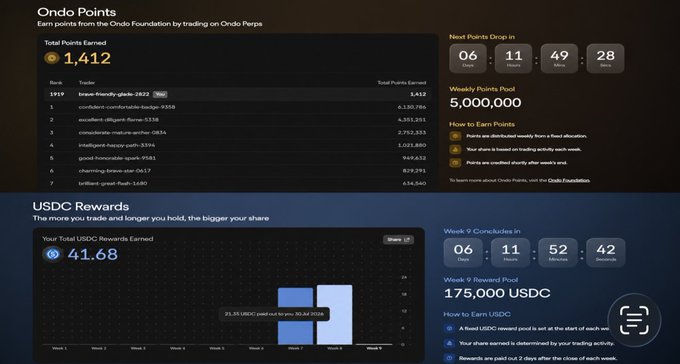Click the 1,021,880 points value
Screen dimensions: 680x364
(412, 145)
